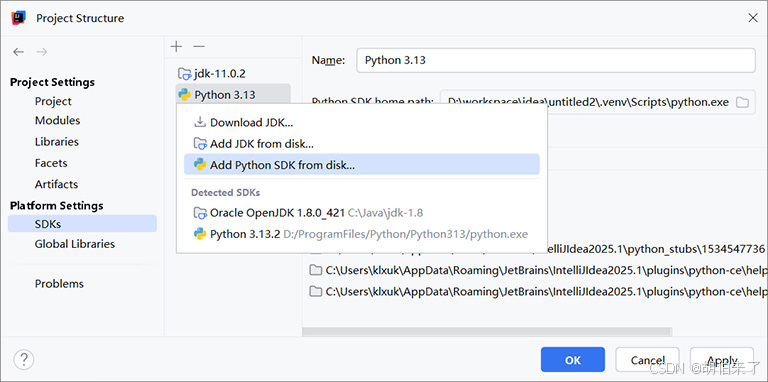This screenshot has width=768, height=382.
Task: Open the Project settings page
Action: [53, 101]
